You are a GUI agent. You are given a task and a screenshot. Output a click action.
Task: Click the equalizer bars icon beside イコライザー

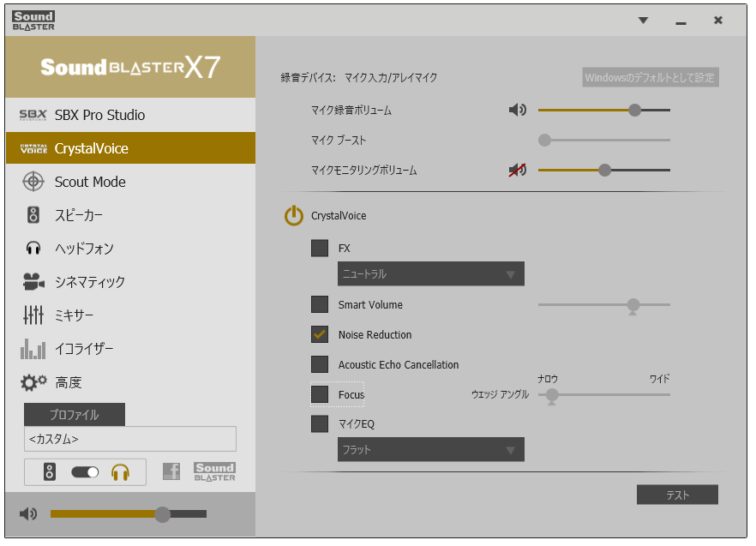point(33,349)
